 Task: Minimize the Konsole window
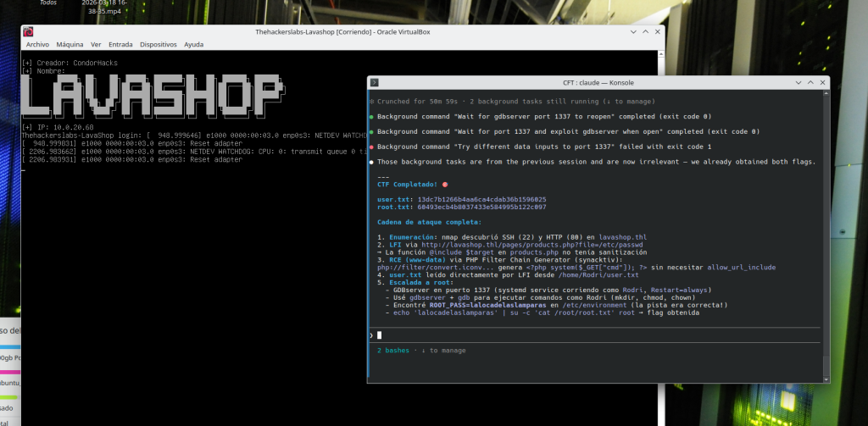(796, 82)
